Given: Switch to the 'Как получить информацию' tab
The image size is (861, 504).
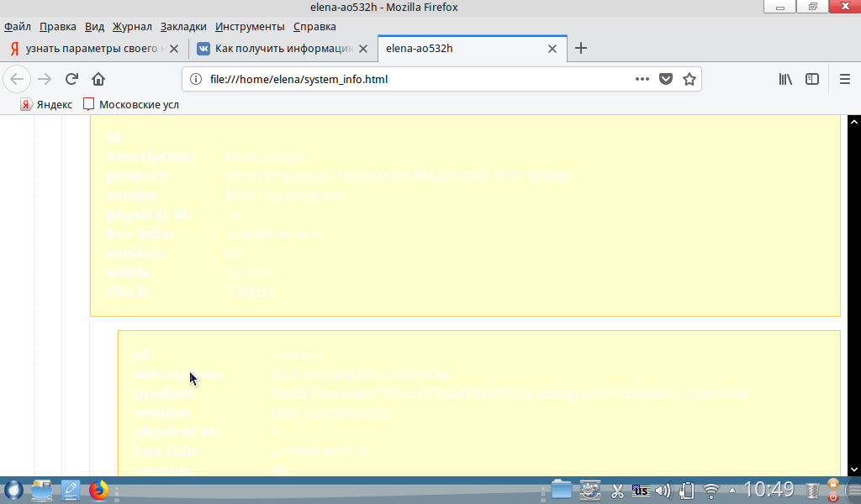Looking at the screenshot, I should pos(283,48).
